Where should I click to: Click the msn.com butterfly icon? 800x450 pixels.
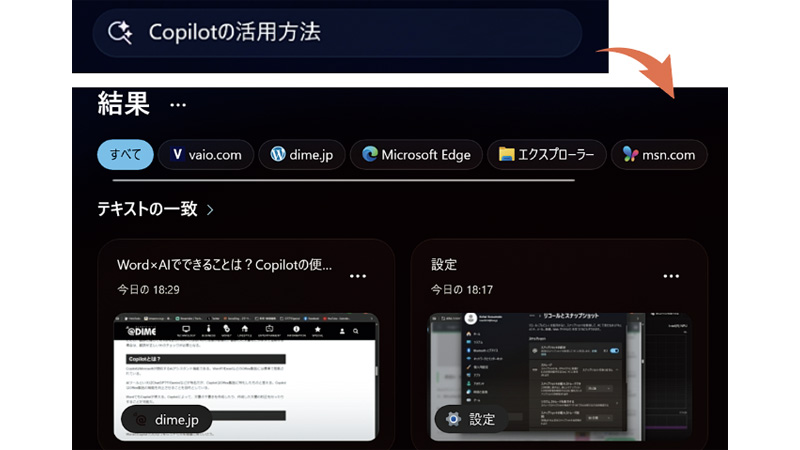[630, 154]
